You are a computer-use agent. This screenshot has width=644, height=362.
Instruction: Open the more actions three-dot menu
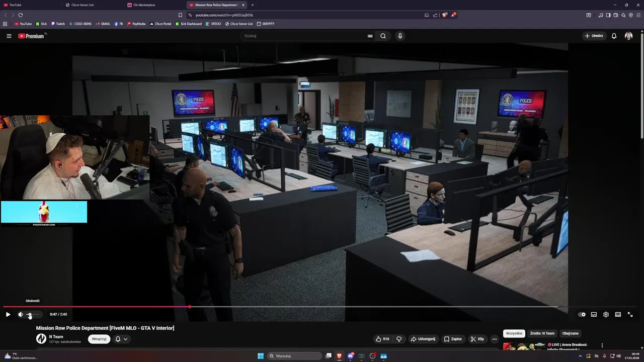(495, 339)
